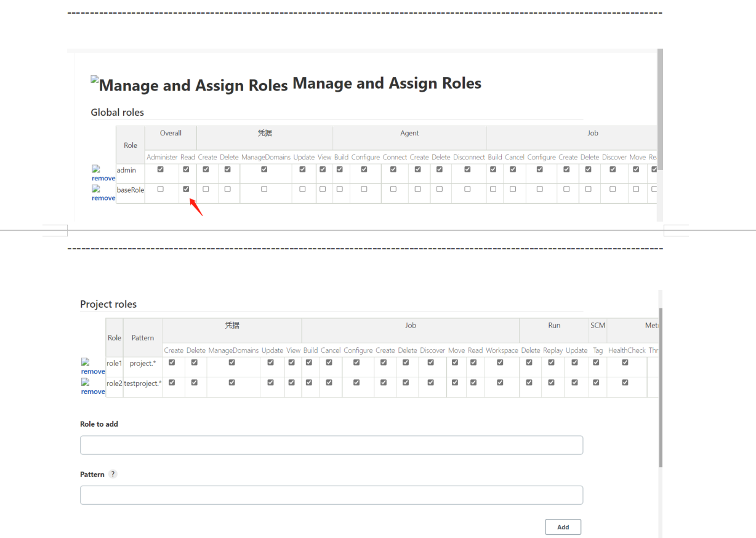The height and width of the screenshot is (538, 756).
Task: Click broken image icon beside the baseRole row
Action: pos(96,188)
